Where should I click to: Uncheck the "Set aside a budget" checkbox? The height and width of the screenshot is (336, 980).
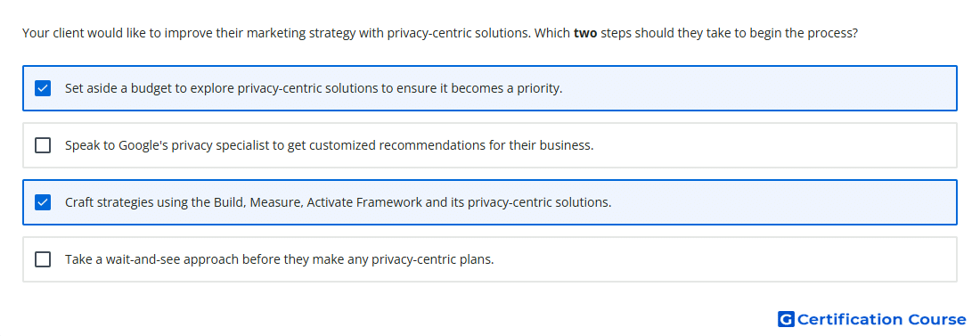coord(43,88)
